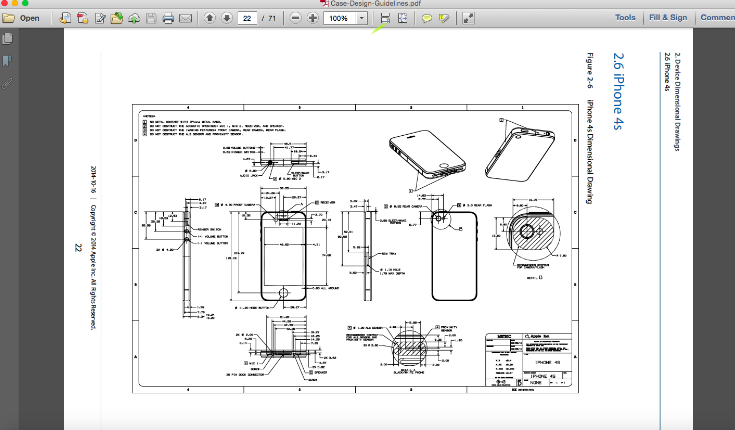Click the green-arrow folder icon
The height and width of the screenshot is (430, 735).
pos(117,18)
